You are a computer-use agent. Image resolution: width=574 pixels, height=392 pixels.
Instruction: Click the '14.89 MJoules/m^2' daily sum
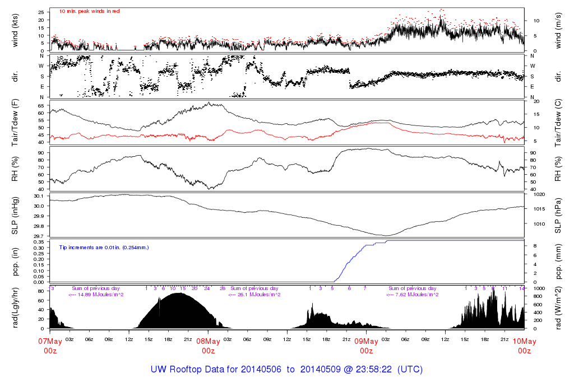coord(100,295)
